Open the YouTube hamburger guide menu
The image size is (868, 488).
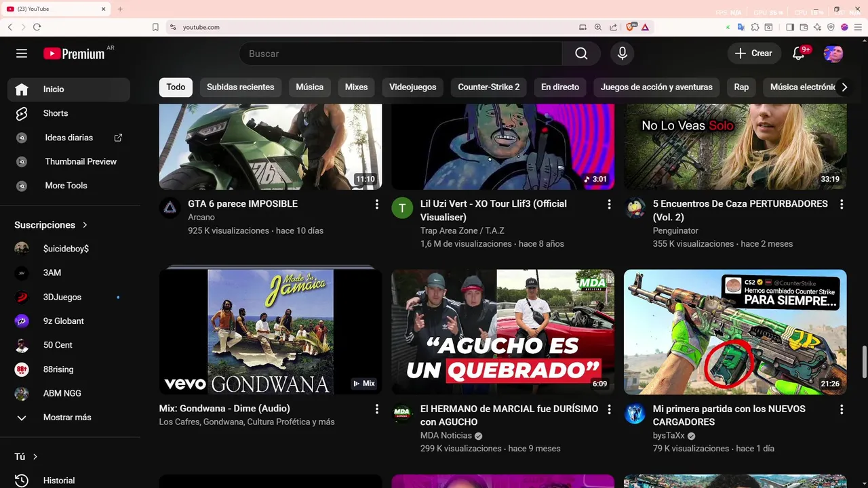22,54
